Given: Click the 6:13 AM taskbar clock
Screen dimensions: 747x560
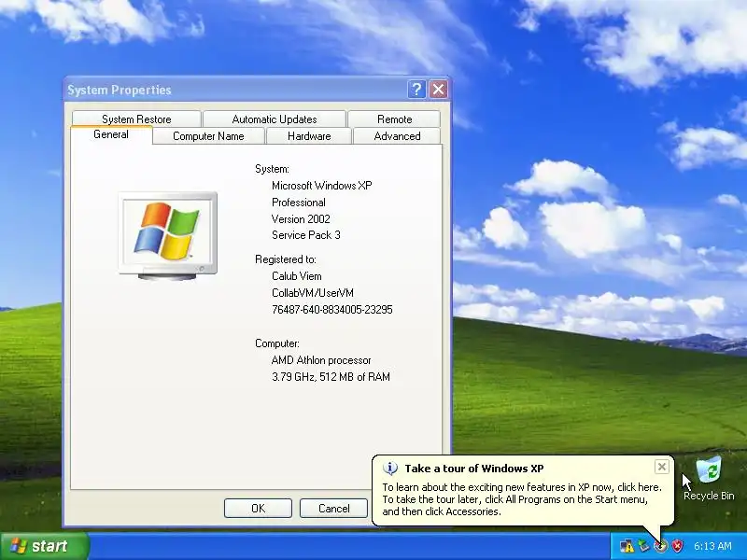Looking at the screenshot, I should tap(712, 546).
